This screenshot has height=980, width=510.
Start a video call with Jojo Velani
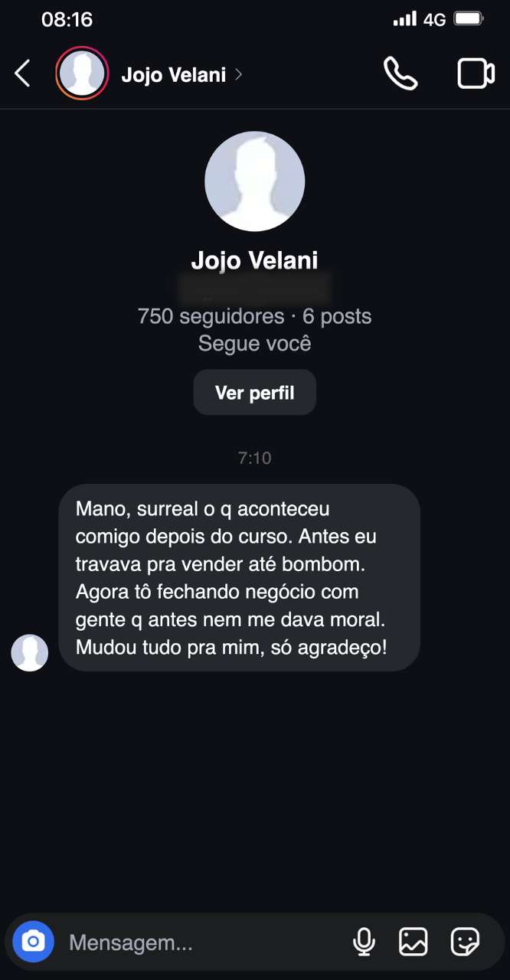point(476,74)
